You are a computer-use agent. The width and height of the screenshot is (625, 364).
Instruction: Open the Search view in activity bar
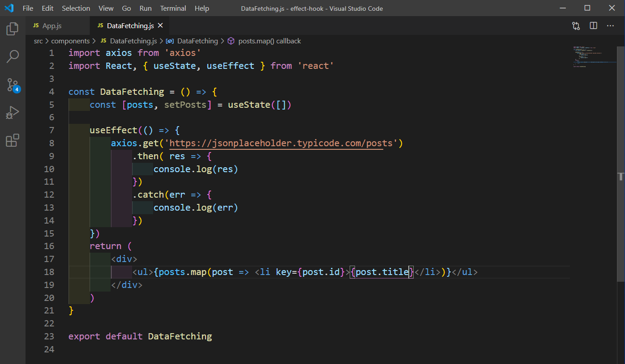pos(13,57)
